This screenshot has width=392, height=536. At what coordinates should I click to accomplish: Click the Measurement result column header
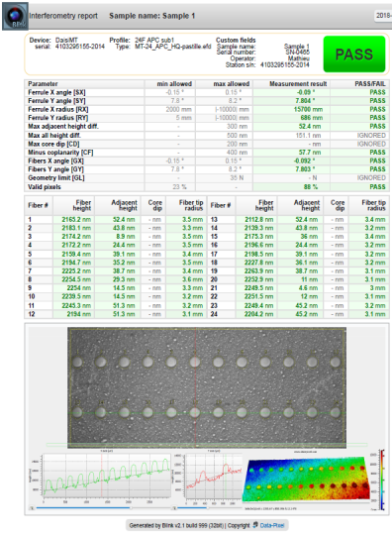(x=298, y=84)
